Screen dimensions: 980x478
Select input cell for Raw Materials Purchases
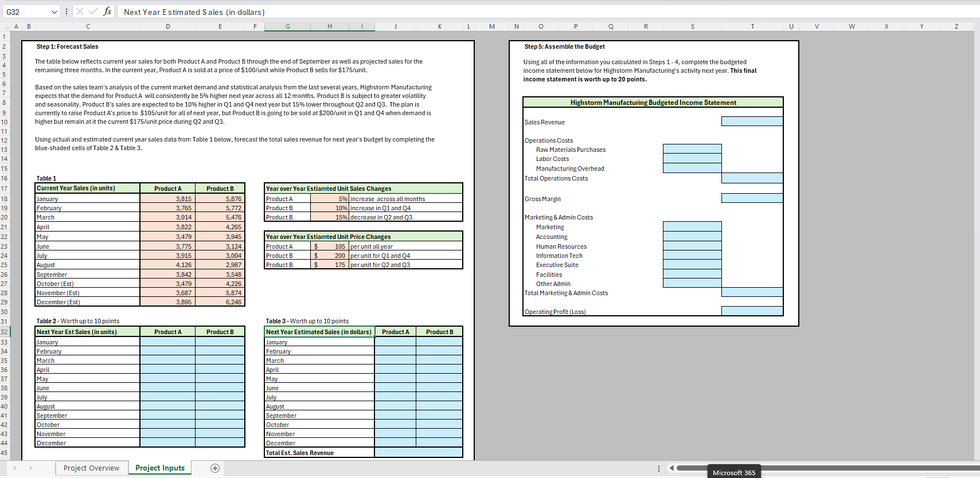coord(692,149)
